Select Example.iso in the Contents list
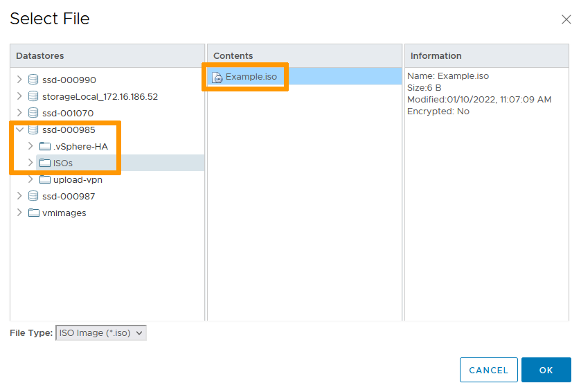 (251, 77)
